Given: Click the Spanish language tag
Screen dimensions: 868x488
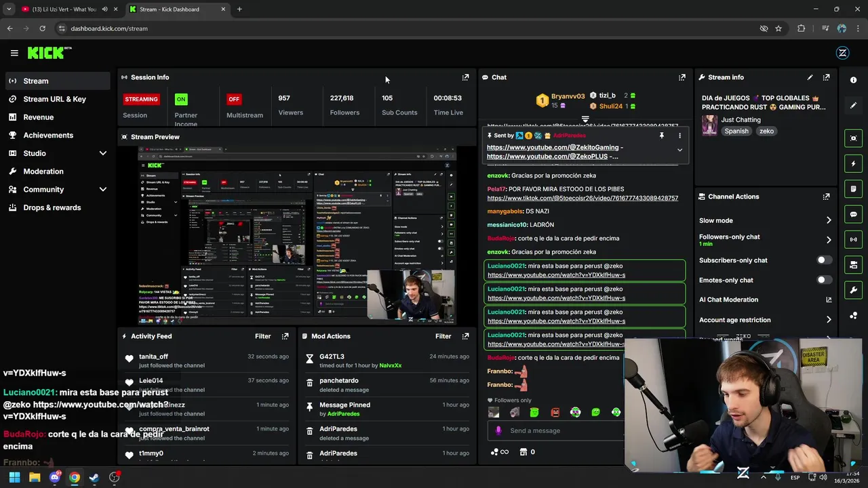Looking at the screenshot, I should 736,131.
